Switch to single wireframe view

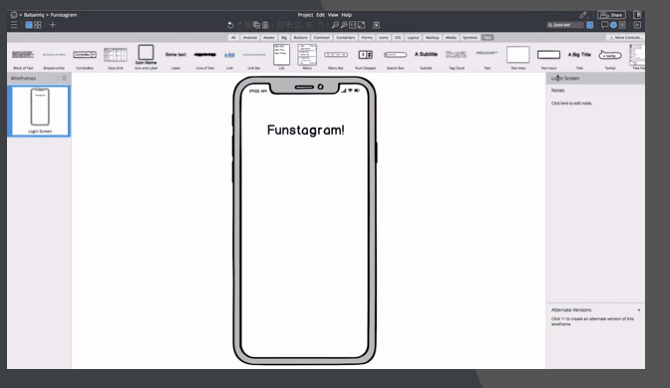coord(29,25)
